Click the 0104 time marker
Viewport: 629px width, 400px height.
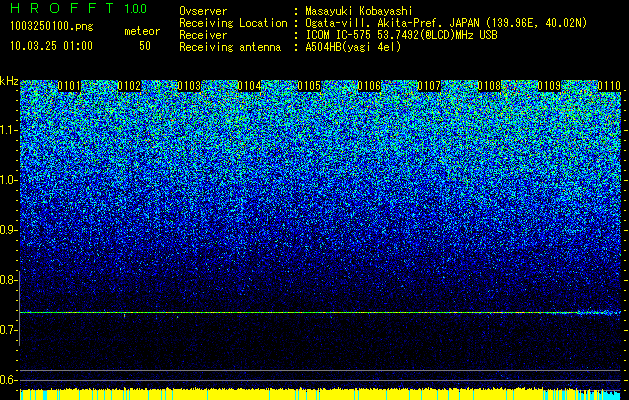click(x=250, y=86)
